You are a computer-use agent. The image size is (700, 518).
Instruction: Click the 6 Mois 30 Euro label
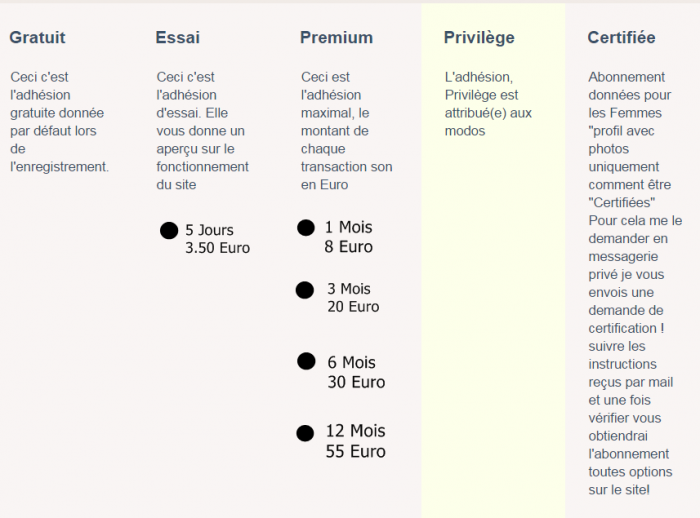[356, 372]
